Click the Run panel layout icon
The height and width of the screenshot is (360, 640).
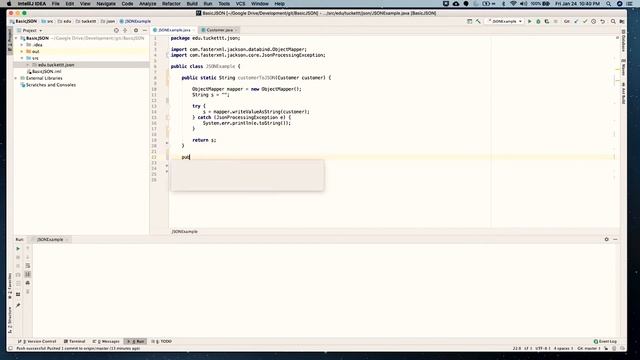coord(18,294)
